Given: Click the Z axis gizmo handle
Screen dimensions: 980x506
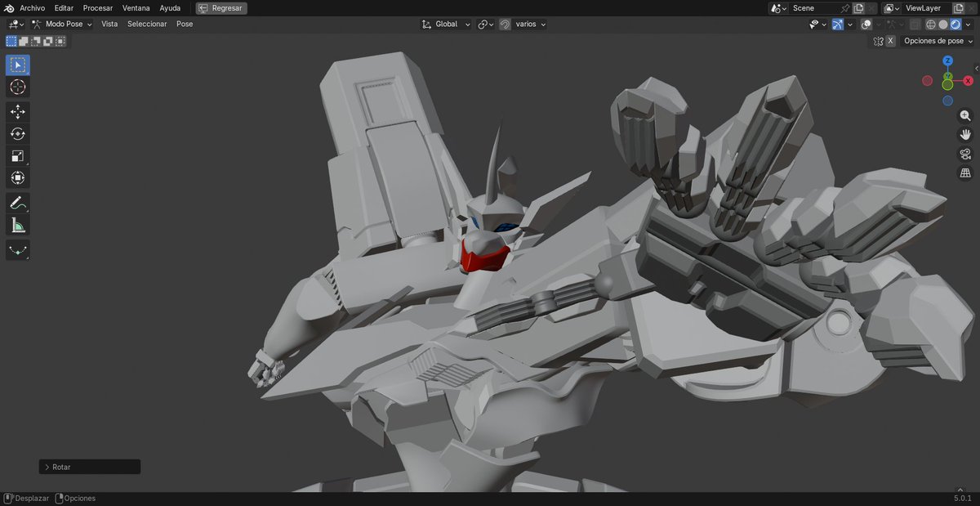Looking at the screenshot, I should 947,61.
